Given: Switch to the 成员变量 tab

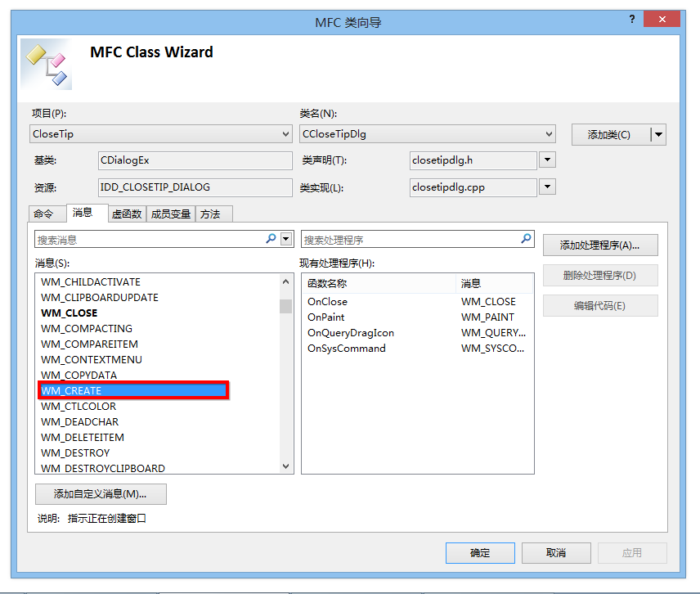Looking at the screenshot, I should [170, 214].
